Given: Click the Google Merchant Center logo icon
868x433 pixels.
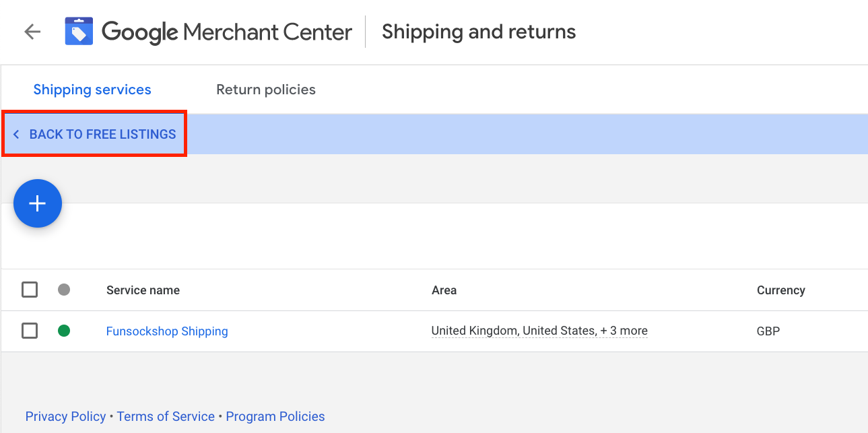Looking at the screenshot, I should click(79, 32).
